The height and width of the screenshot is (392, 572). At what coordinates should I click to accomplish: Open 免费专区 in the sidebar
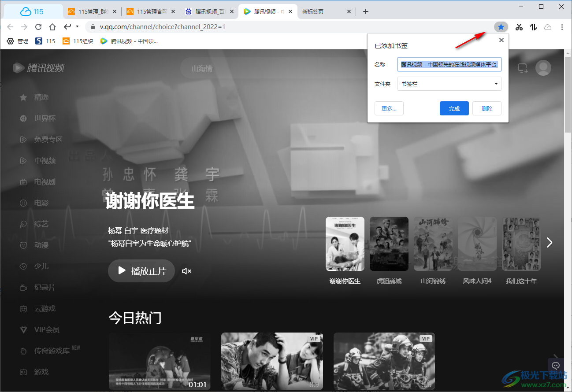coord(41,140)
